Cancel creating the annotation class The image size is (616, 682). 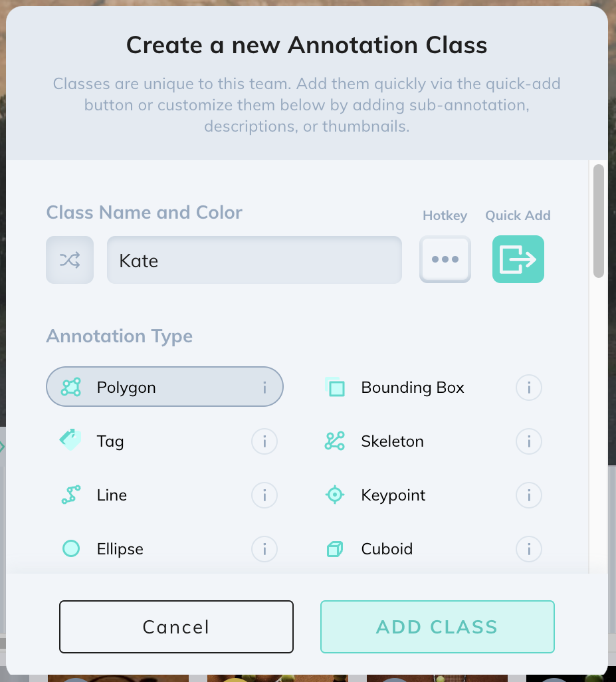click(175, 626)
